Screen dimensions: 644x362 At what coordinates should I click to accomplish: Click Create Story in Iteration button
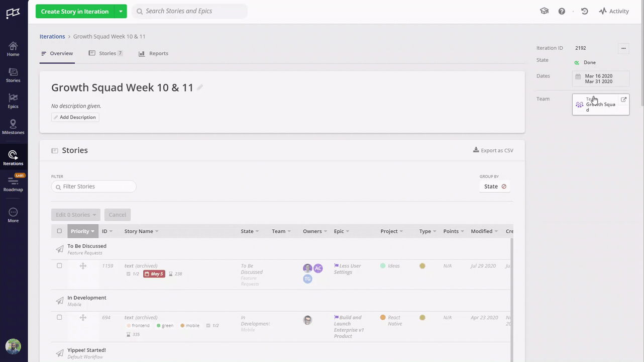pyautogui.click(x=75, y=11)
